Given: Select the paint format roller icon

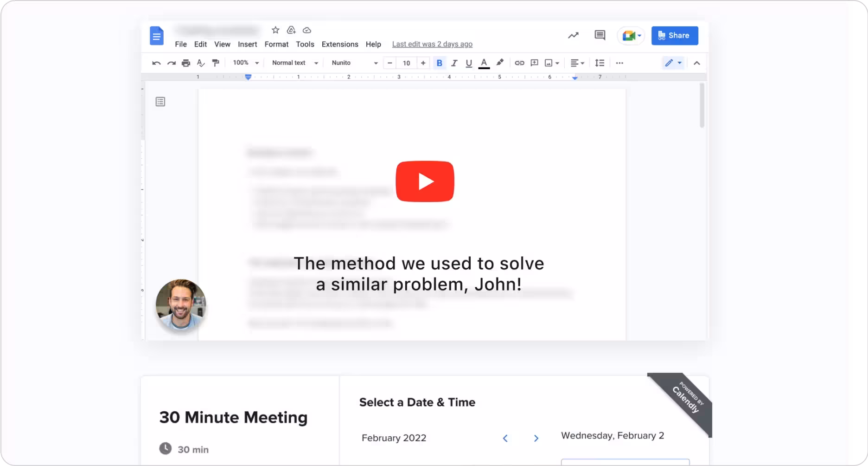Looking at the screenshot, I should (216, 63).
